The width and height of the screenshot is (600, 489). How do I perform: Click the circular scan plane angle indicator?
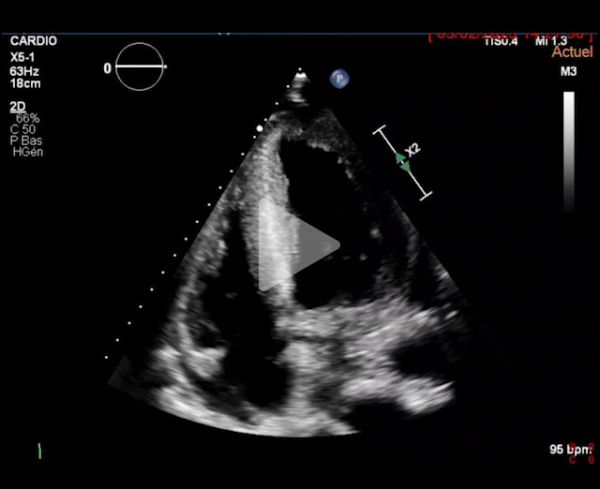click(x=140, y=67)
